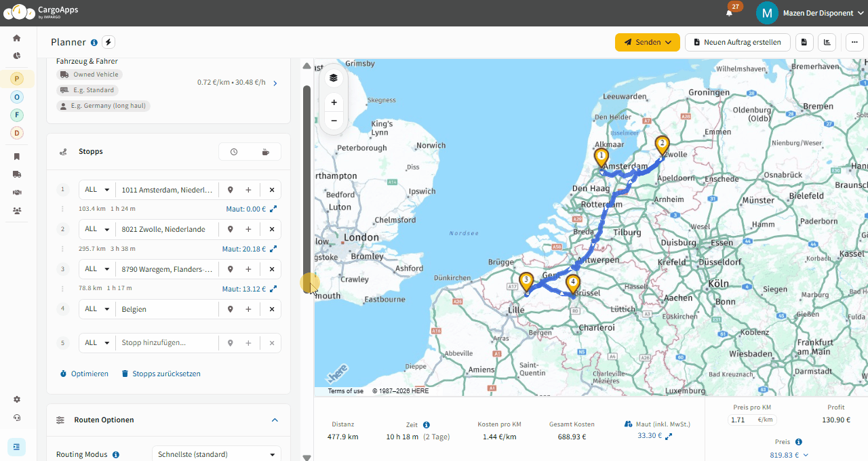The width and height of the screenshot is (868, 461).
Task: Select map marker 4 near Brüssel
Action: 573,283
